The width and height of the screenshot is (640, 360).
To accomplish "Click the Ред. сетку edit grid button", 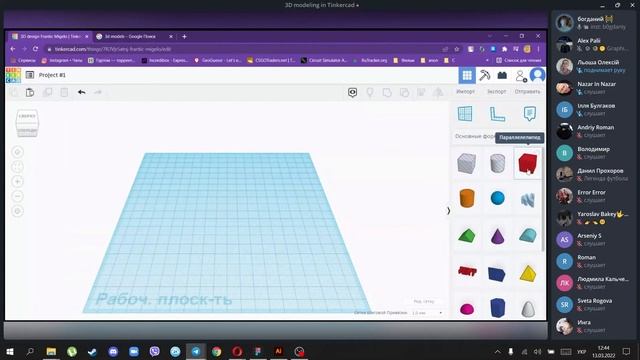I will pyautogui.click(x=424, y=301).
